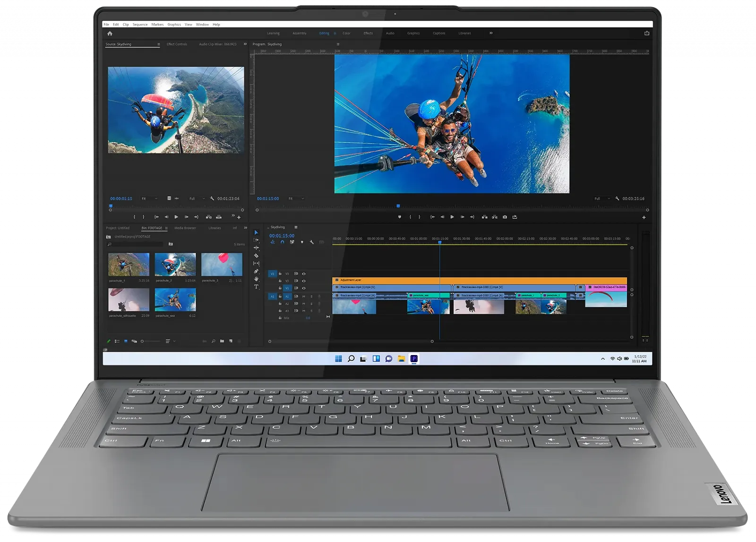Click the Export/share button in the top-right corner

pos(646,34)
